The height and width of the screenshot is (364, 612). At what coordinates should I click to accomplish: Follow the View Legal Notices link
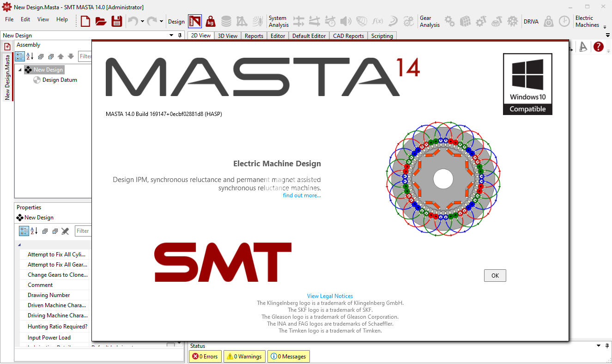click(330, 296)
